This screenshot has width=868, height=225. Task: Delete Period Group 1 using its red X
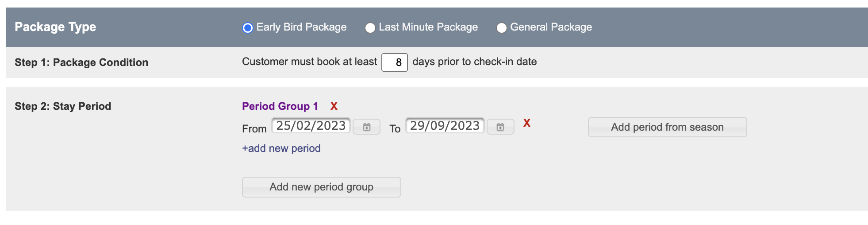click(334, 106)
